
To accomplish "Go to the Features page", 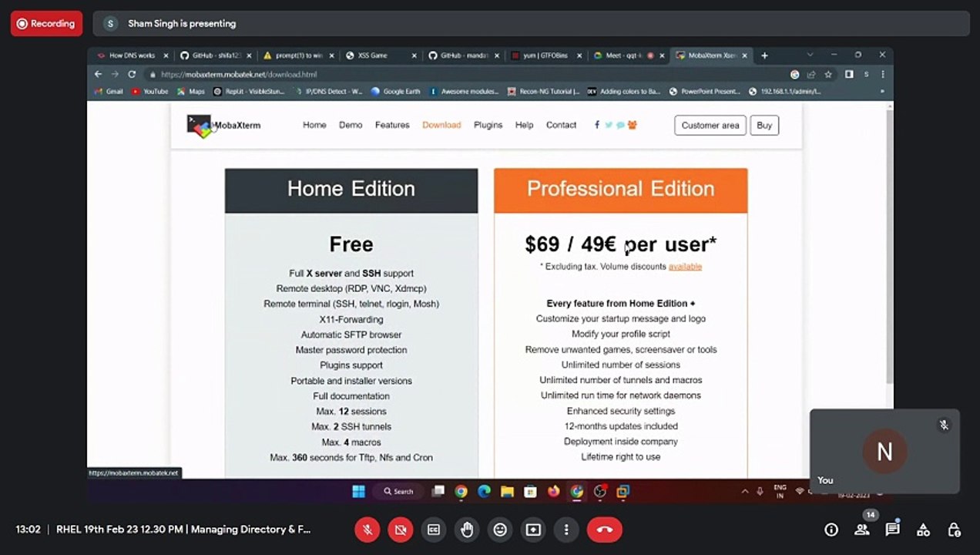I will click(392, 125).
